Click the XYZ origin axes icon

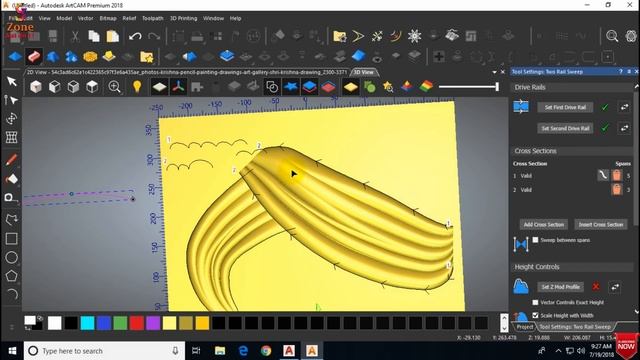[178, 87]
